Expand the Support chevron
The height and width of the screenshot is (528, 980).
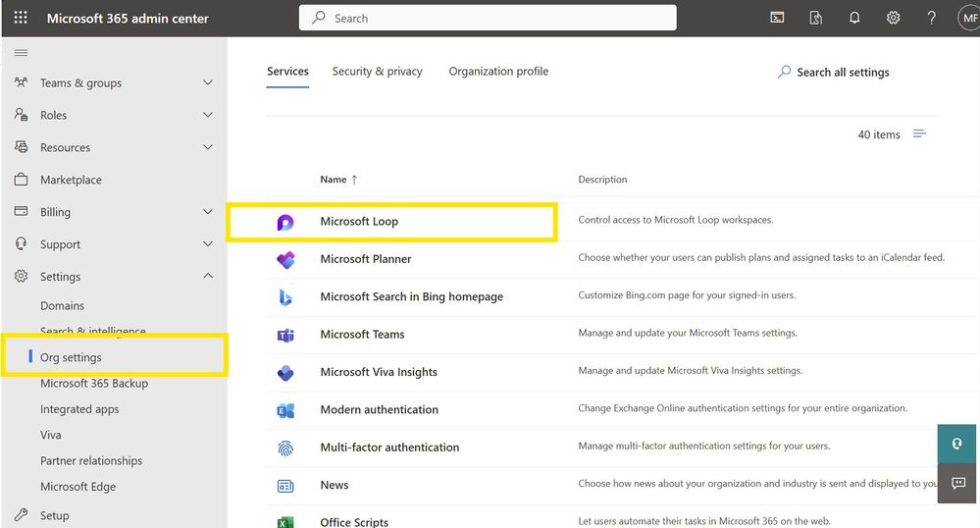click(x=208, y=244)
